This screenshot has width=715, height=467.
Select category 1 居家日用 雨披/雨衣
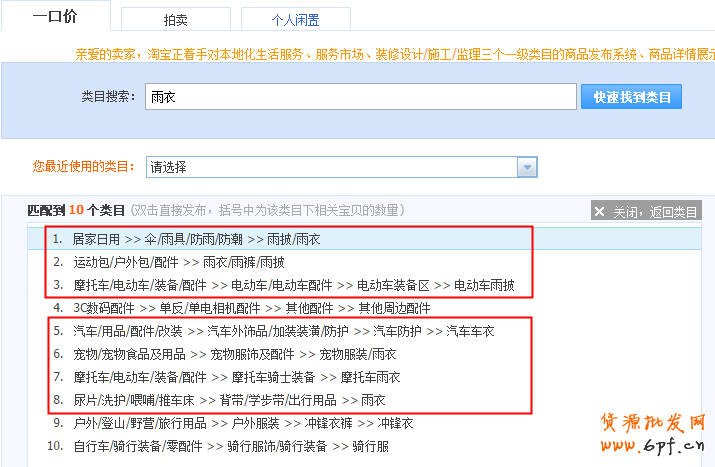[x=196, y=240]
